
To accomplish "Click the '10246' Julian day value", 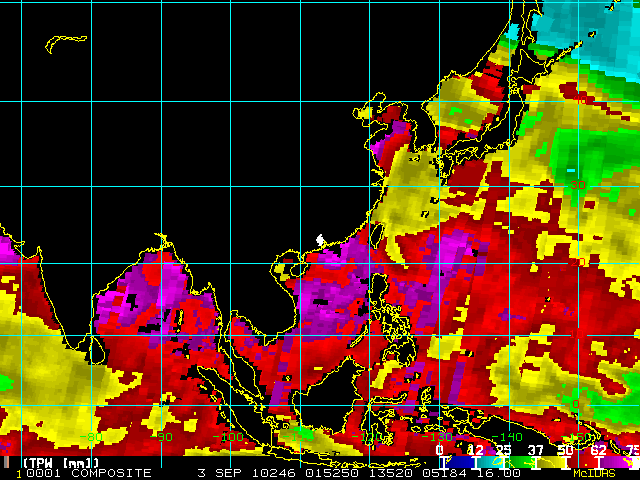I will click(274, 473).
